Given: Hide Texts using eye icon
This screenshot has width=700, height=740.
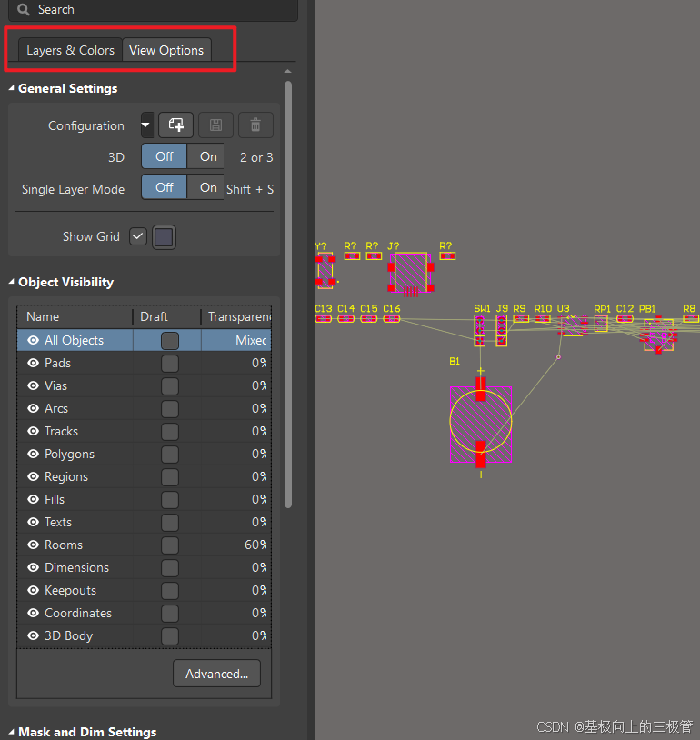Looking at the screenshot, I should [33, 522].
